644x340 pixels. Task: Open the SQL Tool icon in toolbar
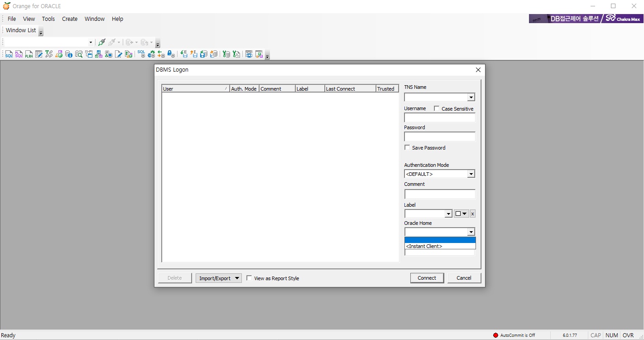(x=9, y=54)
